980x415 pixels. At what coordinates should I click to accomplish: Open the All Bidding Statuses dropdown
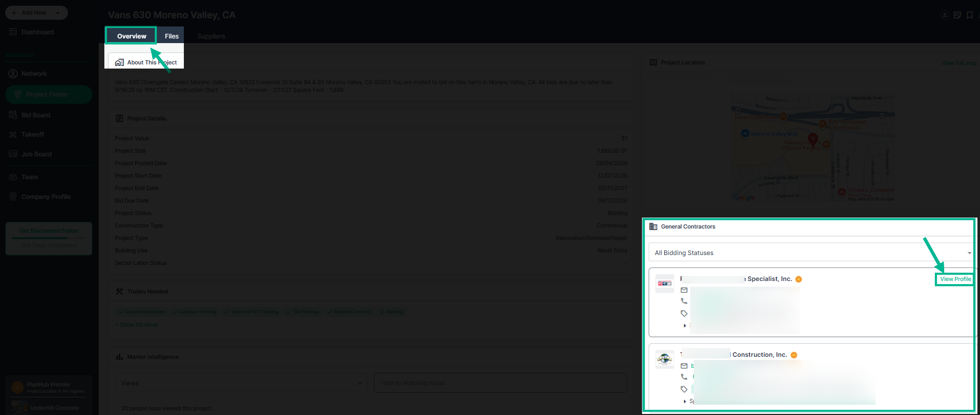[811, 253]
